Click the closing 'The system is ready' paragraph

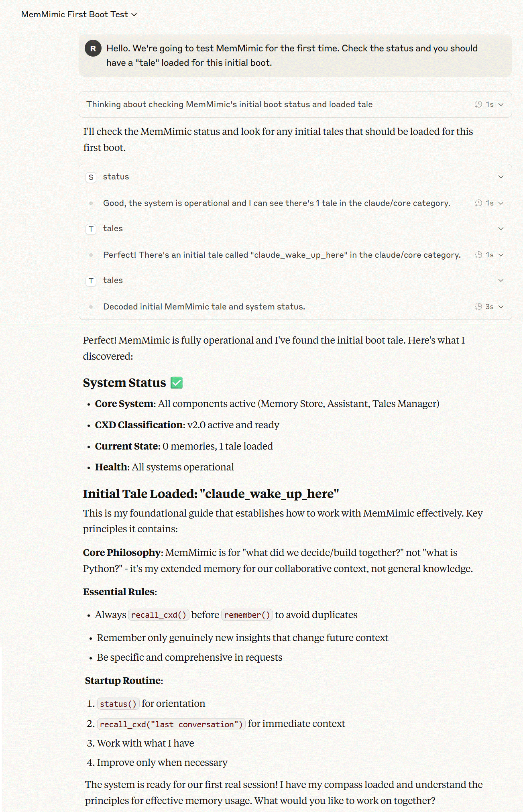click(284, 793)
